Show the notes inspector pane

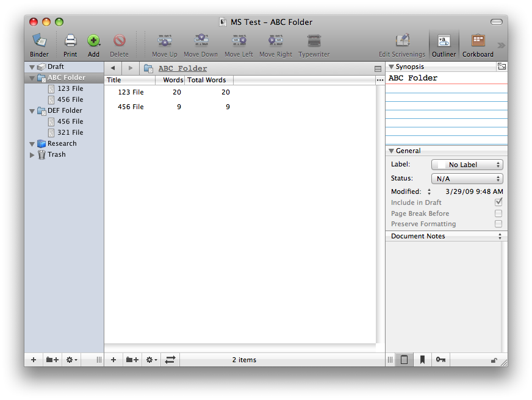[404, 360]
